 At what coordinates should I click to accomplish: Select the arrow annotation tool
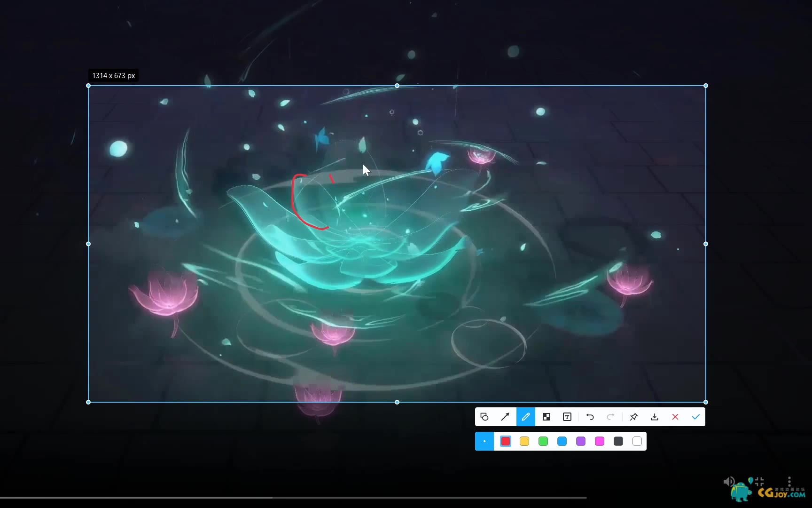click(x=505, y=417)
